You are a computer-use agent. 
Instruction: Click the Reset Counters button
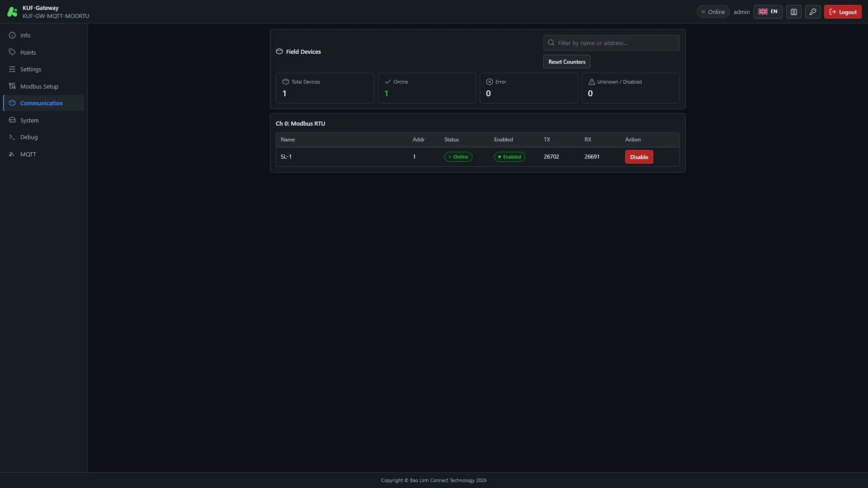point(566,62)
